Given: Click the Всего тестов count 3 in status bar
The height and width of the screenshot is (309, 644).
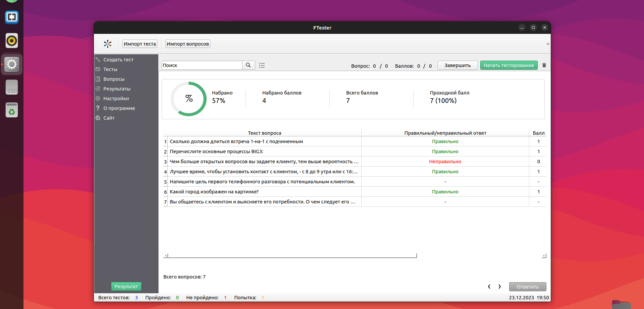Looking at the screenshot, I should tap(137, 298).
